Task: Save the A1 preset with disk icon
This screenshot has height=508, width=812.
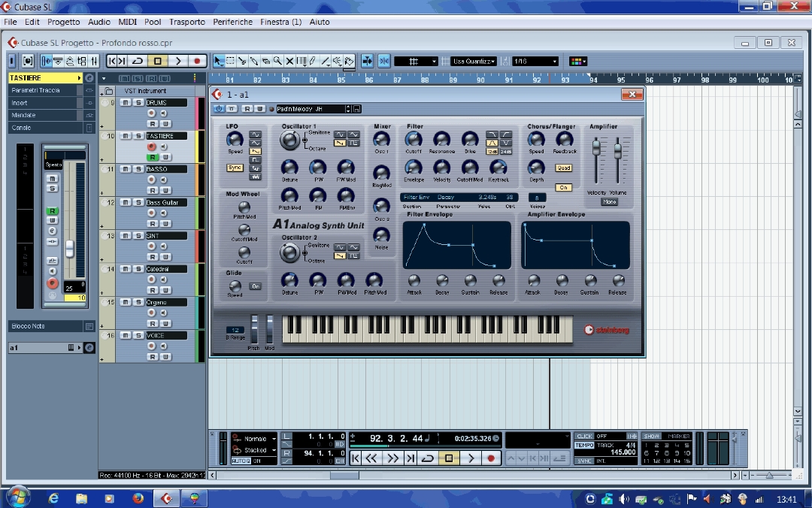Action: [x=357, y=109]
